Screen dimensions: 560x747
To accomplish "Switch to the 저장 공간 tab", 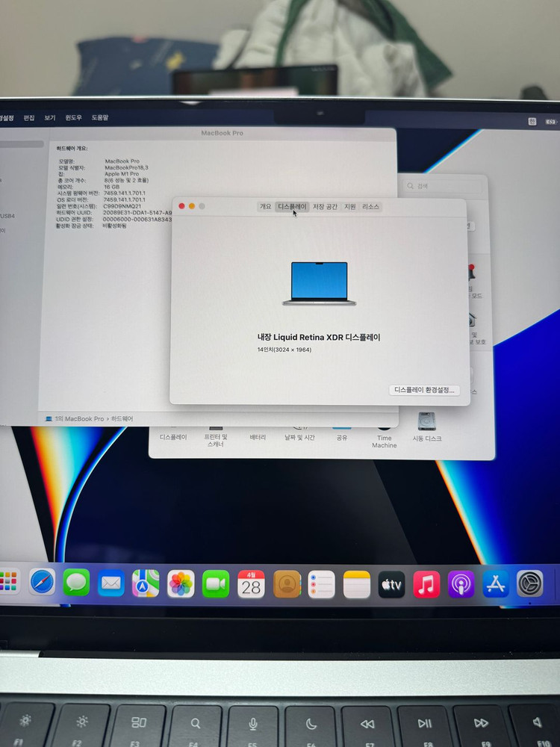I will tap(325, 207).
